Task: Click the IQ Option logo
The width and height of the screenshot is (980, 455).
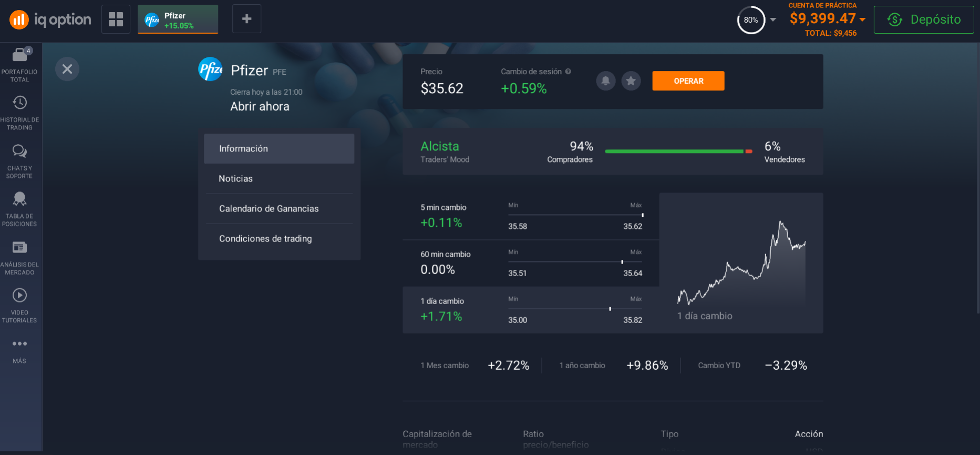Action: [x=50, y=20]
